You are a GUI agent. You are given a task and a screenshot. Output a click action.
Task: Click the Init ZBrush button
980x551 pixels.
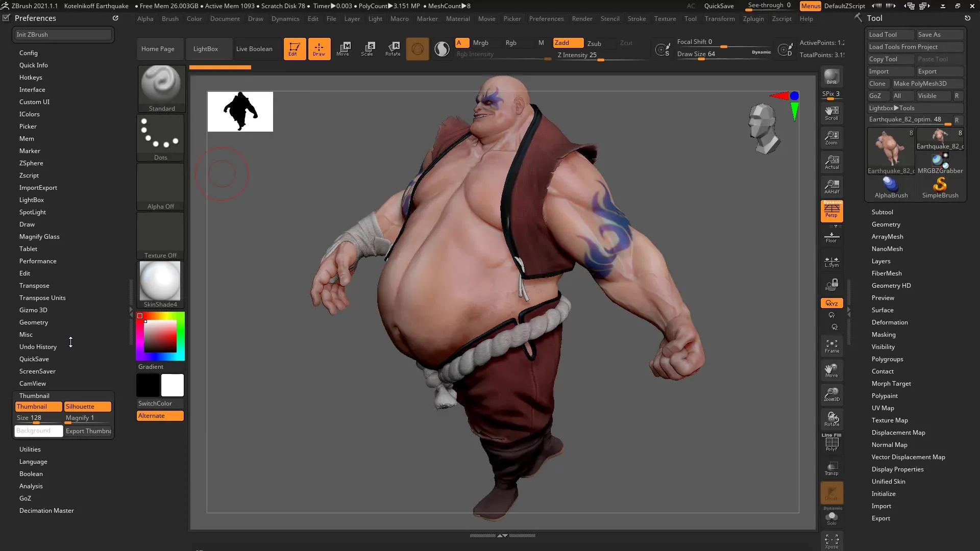coord(62,35)
